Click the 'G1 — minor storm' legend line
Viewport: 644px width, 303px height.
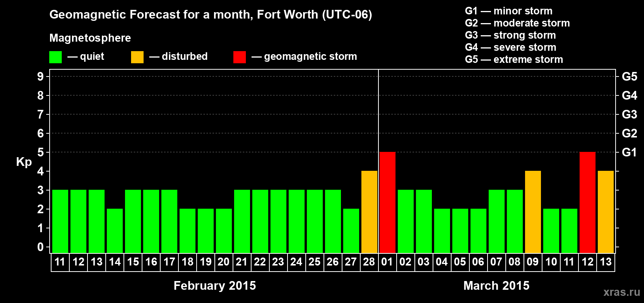coord(509,11)
